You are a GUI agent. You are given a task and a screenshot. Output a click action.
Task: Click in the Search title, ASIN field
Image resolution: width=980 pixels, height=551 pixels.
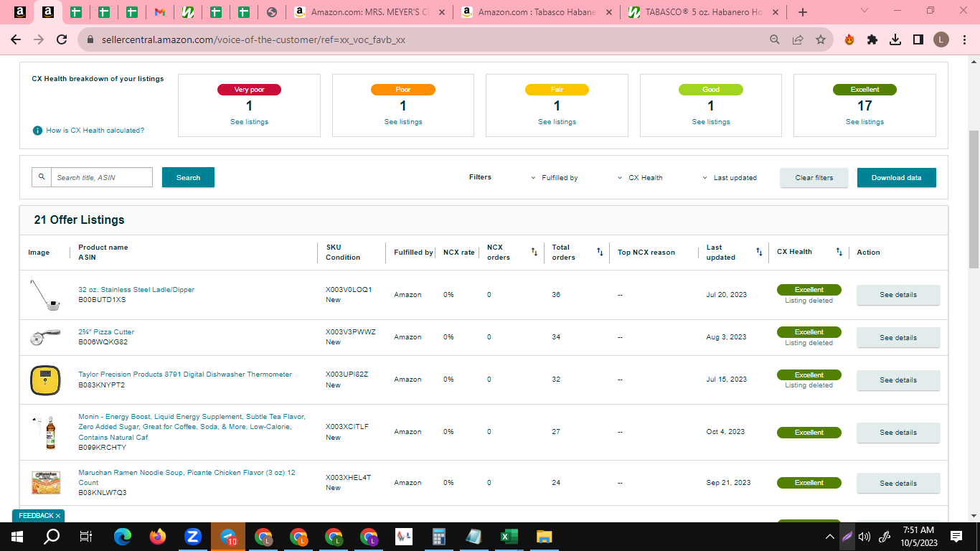102,177
